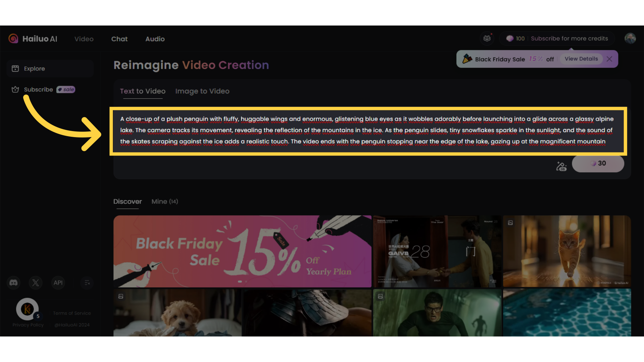Click inside the penguin prompt text field
644x362 pixels.
pos(368,131)
